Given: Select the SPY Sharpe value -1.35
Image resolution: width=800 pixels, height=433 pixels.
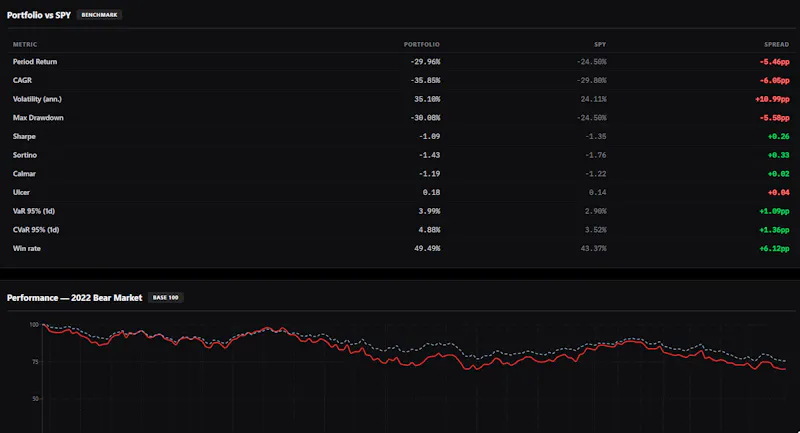Looking at the screenshot, I should [x=596, y=136].
